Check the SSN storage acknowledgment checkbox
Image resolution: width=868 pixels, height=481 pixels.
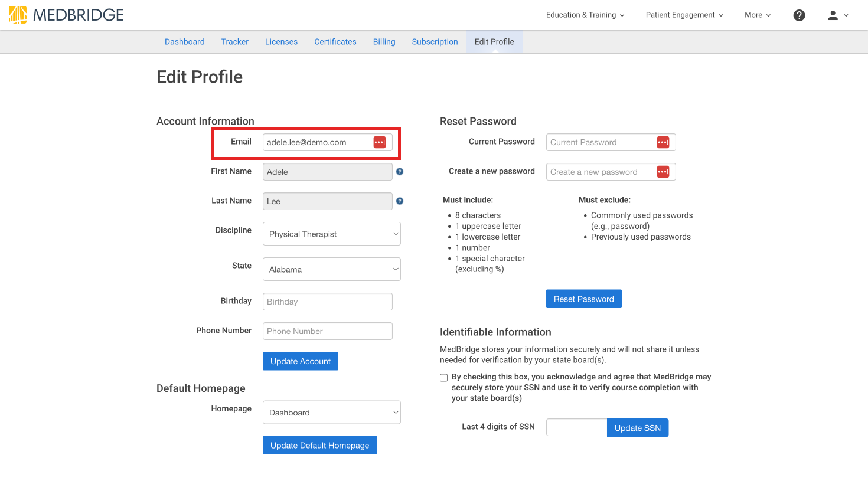(444, 378)
